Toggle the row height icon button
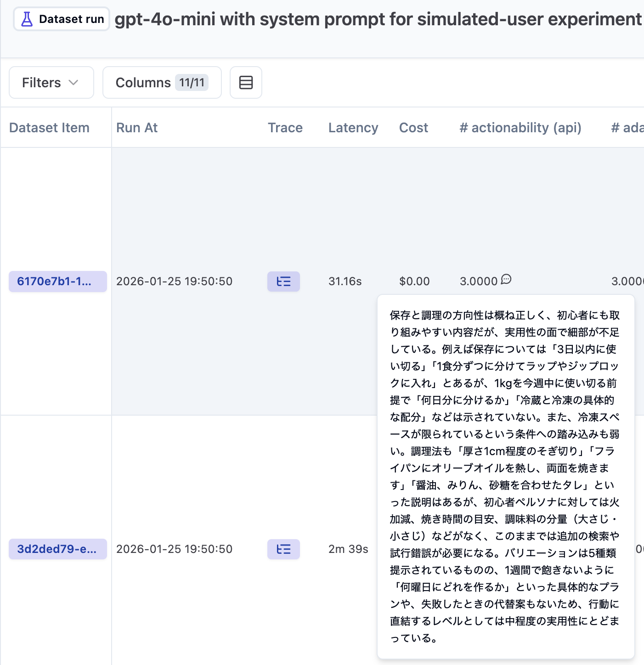This screenshot has height=665, width=644. pyautogui.click(x=246, y=82)
